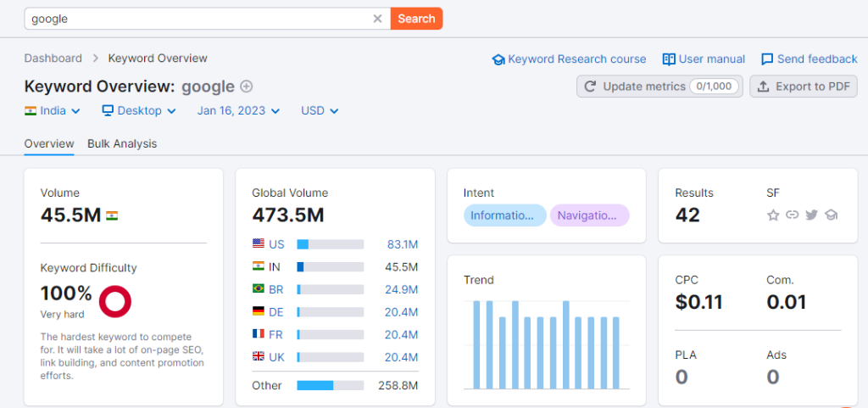Click the Trend bar chart
This screenshot has height=408, width=868.
pos(547,345)
